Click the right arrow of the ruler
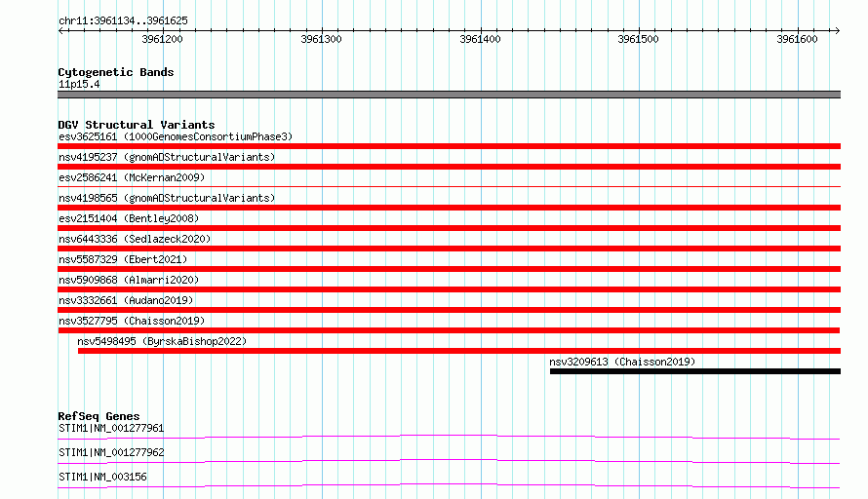Screen dimensions: 868x499 click(837, 30)
